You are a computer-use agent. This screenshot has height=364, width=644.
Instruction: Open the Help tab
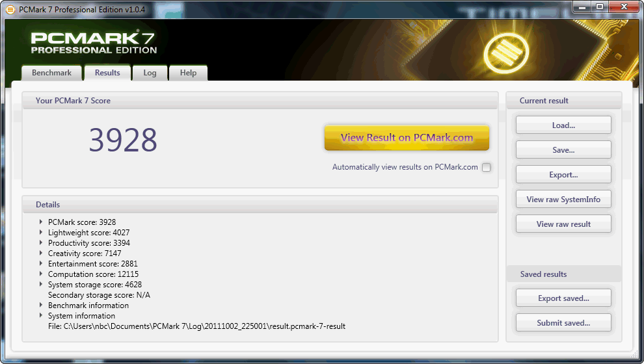click(188, 73)
